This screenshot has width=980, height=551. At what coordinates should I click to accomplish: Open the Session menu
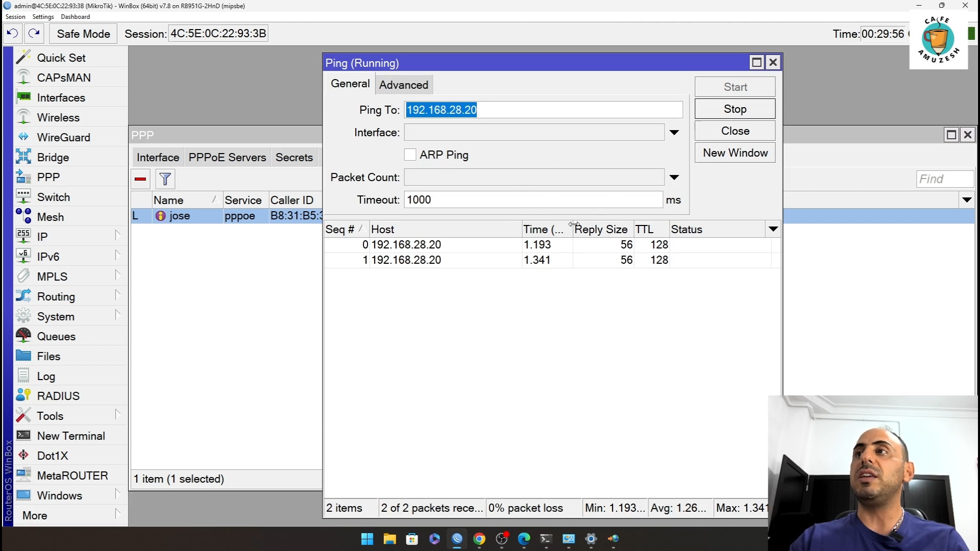point(15,17)
